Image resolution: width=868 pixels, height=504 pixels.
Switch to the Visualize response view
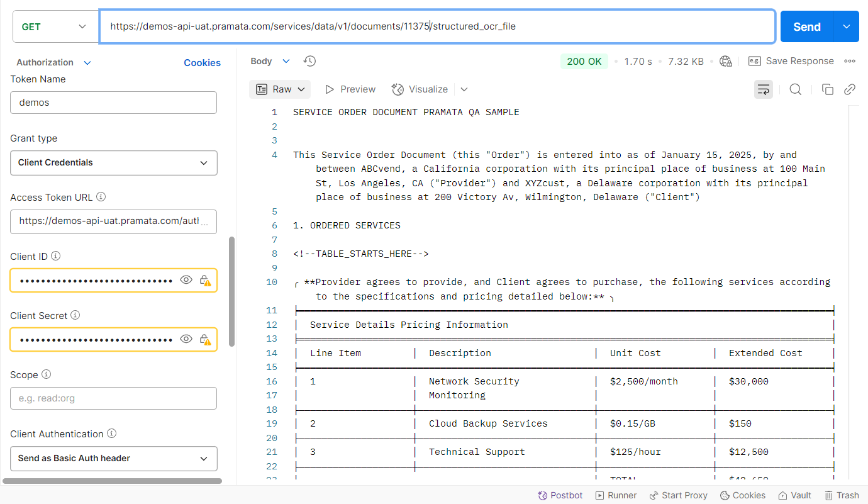420,89
